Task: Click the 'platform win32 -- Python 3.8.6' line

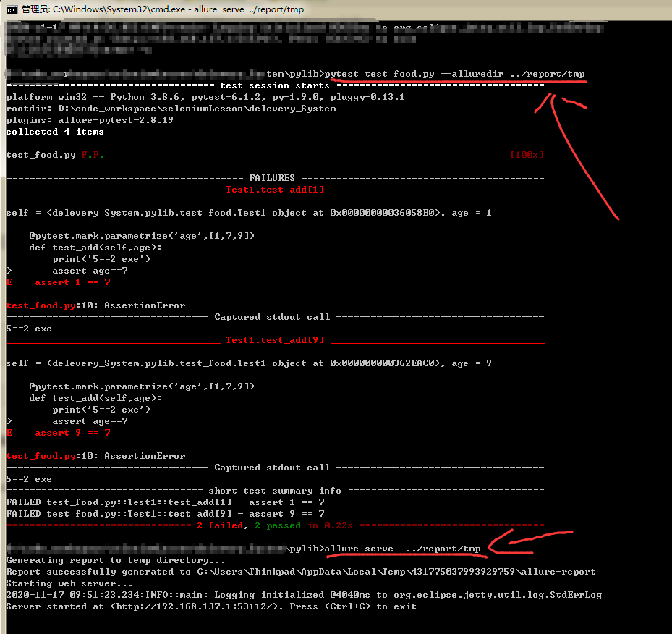Action: 205,97
